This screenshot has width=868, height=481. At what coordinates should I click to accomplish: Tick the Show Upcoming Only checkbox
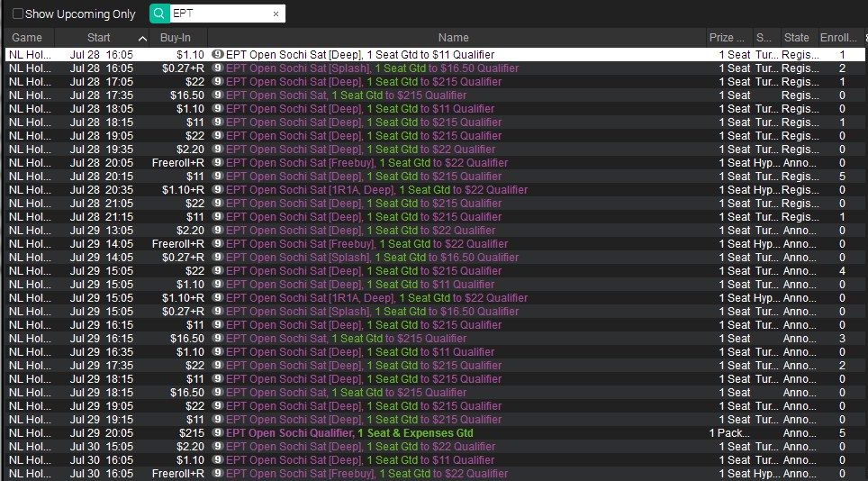18,14
